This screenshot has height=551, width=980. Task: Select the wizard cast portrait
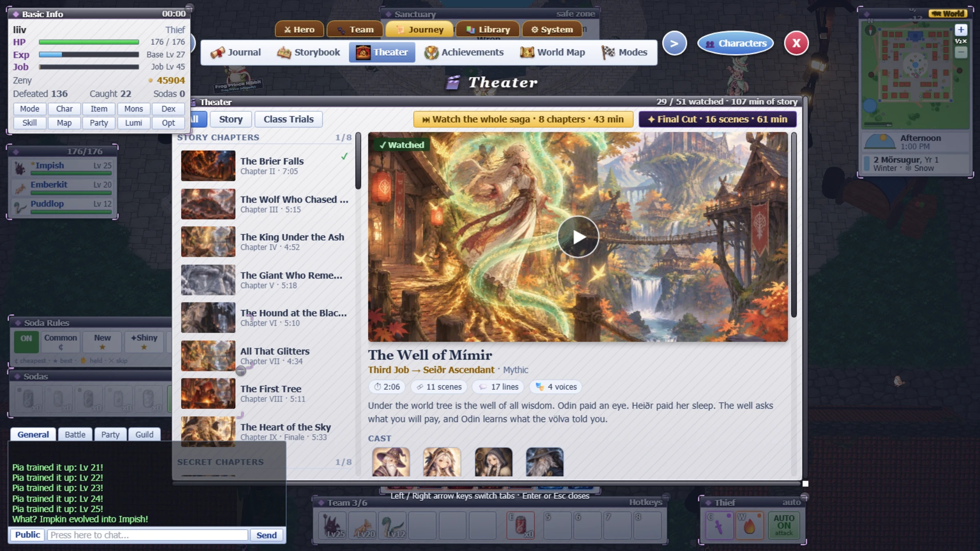pos(391,462)
